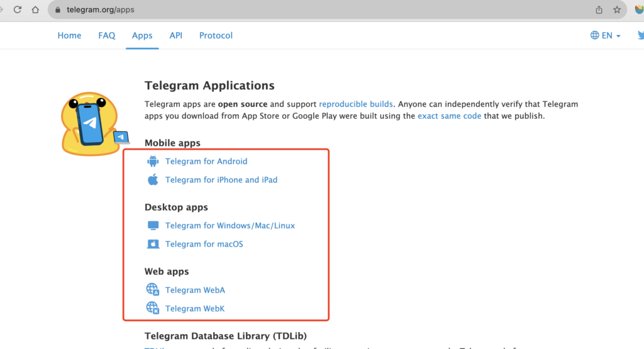644x349 pixels.
Task: Open the Telegram for macOS link
Action: pos(204,244)
